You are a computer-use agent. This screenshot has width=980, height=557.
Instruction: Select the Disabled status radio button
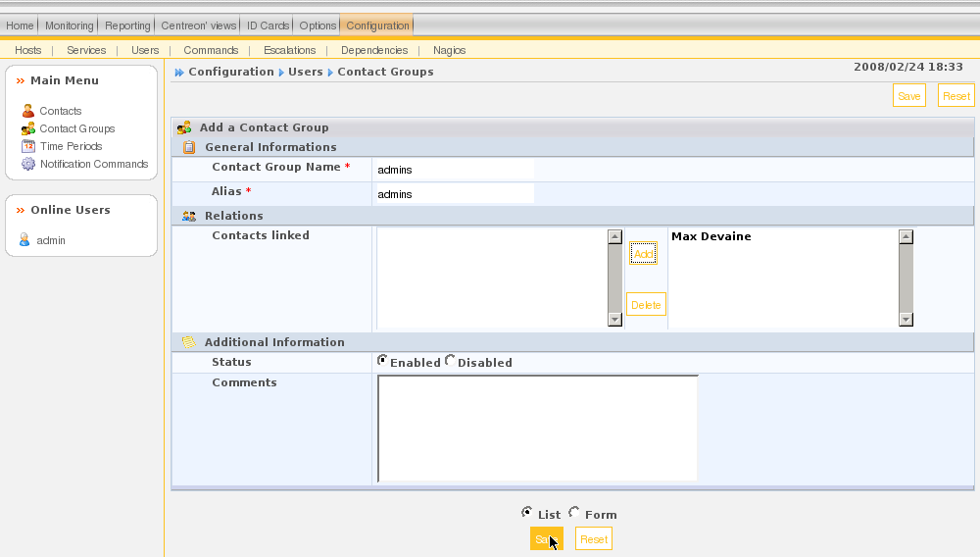coord(450,361)
